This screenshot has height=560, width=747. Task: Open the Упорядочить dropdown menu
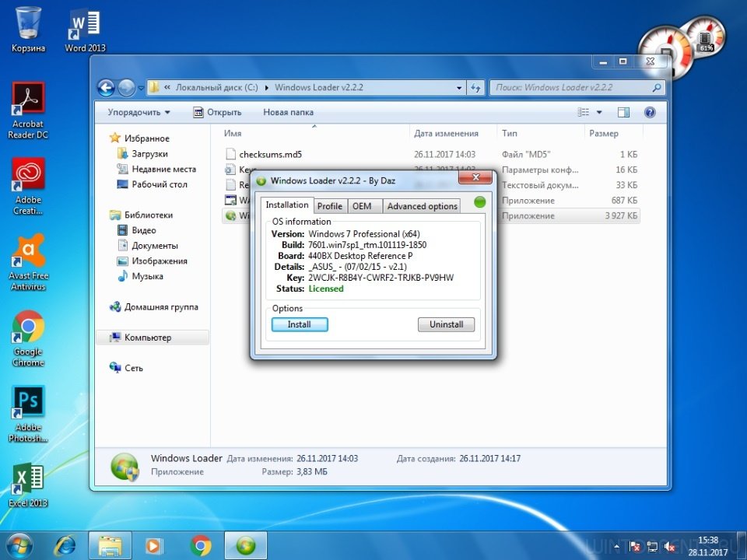coord(139,112)
